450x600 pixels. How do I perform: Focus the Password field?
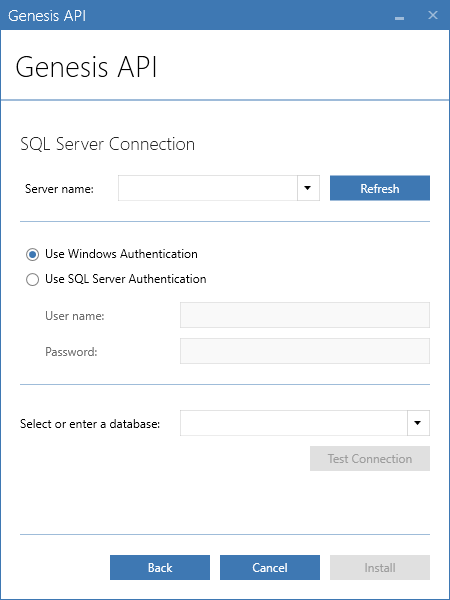305,351
